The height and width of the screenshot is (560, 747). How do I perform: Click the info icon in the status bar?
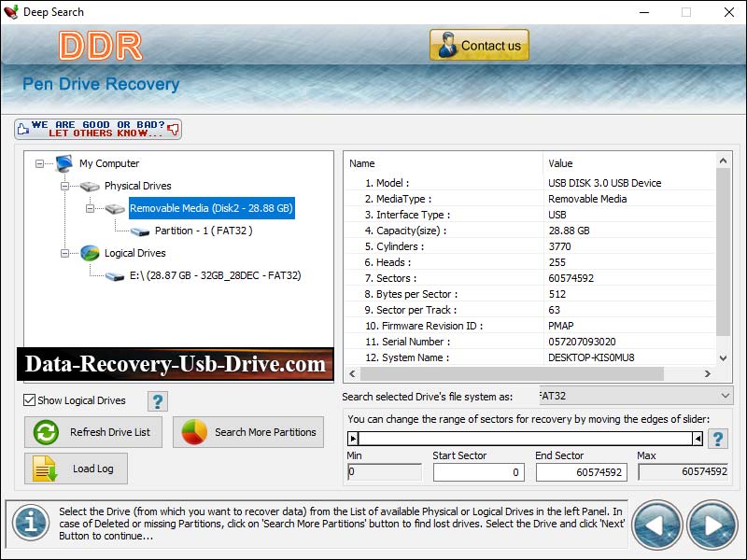point(31,523)
